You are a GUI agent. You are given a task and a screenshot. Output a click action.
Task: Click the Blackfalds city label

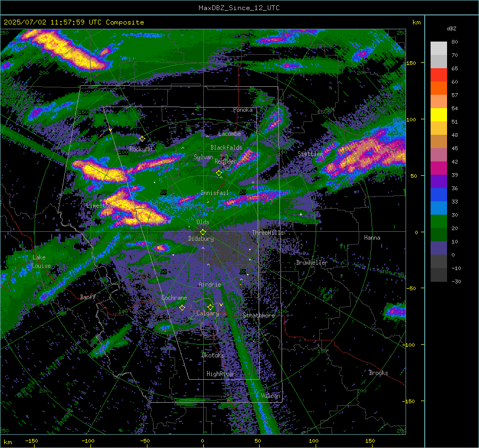(x=226, y=148)
